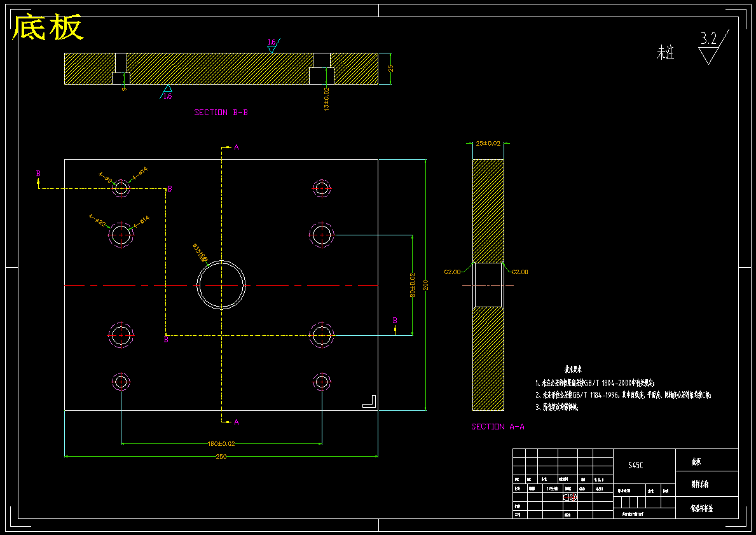Select the 4-φ9 hole callout
The image size is (756, 535).
pos(106,177)
